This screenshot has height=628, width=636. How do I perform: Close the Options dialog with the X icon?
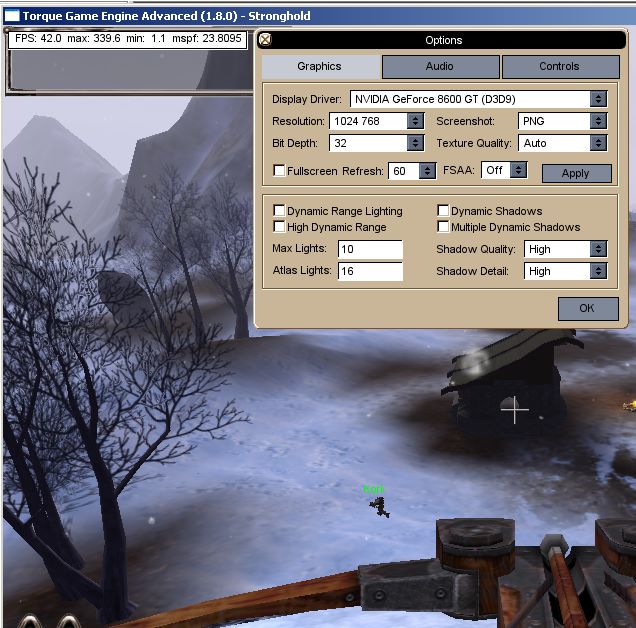click(265, 40)
